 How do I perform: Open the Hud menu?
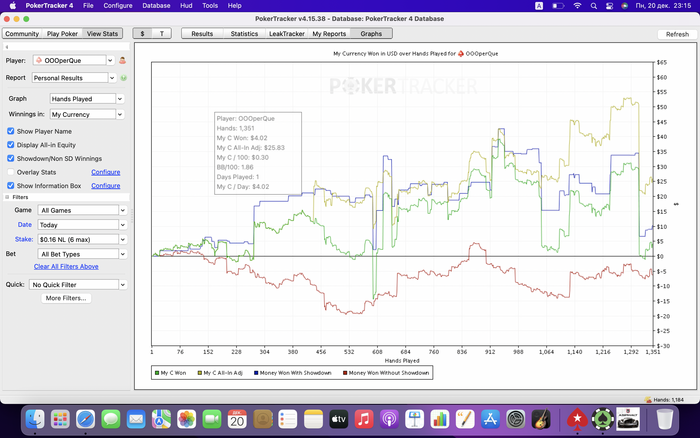[186, 6]
